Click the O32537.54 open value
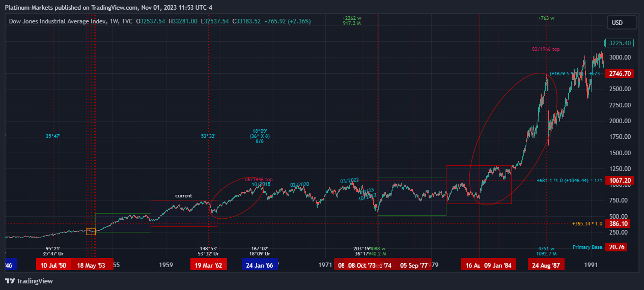Image resolution: width=644 pixels, height=290 pixels. pyautogui.click(x=151, y=21)
